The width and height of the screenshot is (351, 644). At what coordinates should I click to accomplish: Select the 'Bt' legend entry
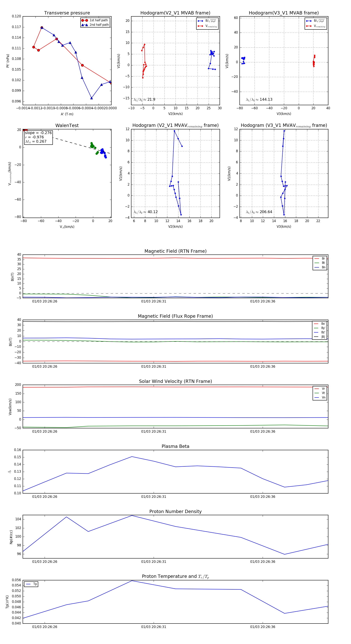320,263
